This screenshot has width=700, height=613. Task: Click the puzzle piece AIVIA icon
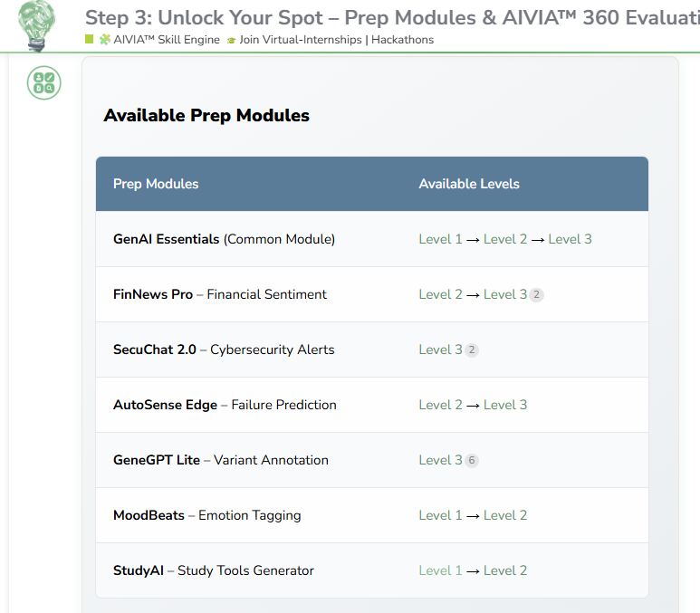(105, 39)
